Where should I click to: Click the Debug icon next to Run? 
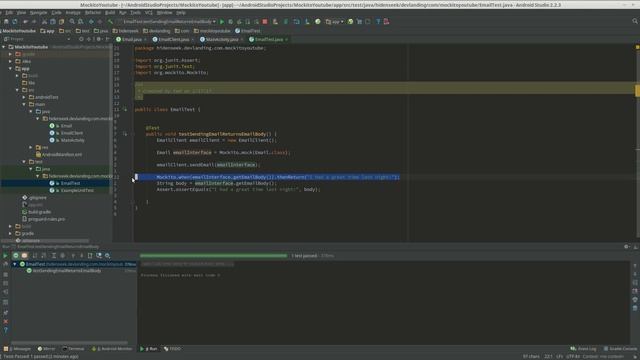tap(231, 22)
